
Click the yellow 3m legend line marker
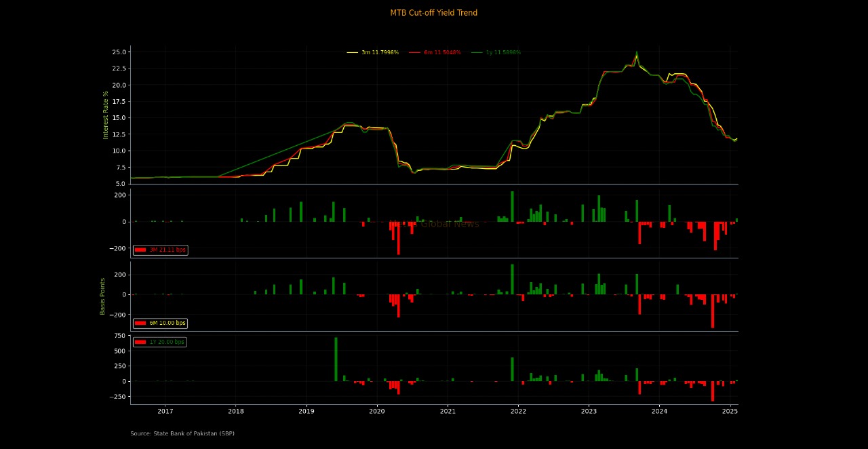click(352, 52)
